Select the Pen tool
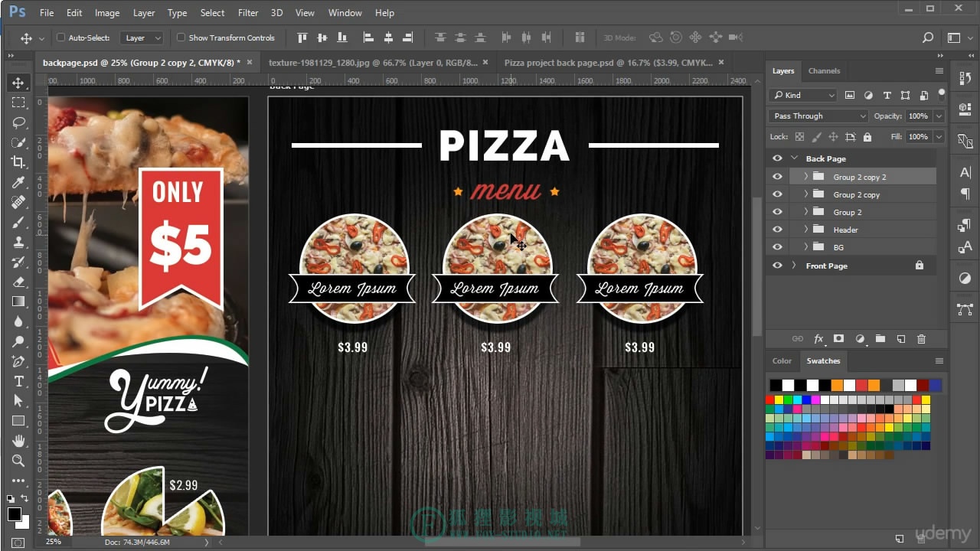 click(x=18, y=361)
